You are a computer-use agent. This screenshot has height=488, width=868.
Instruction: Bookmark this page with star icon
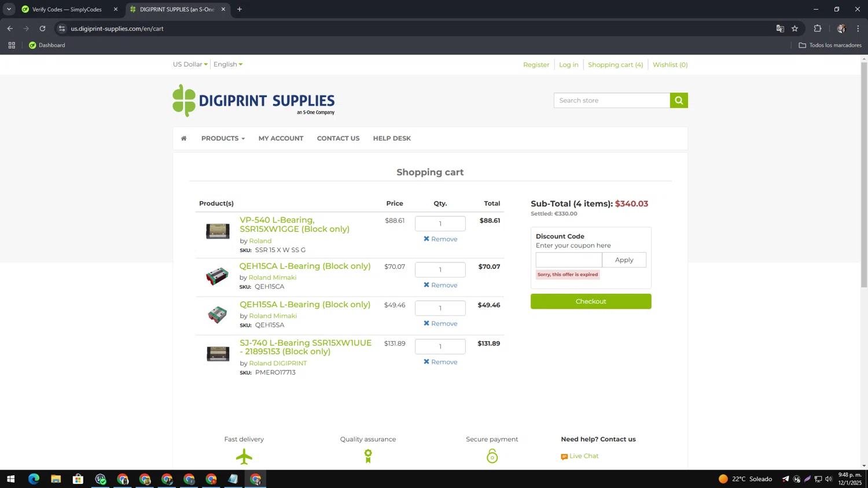795,28
